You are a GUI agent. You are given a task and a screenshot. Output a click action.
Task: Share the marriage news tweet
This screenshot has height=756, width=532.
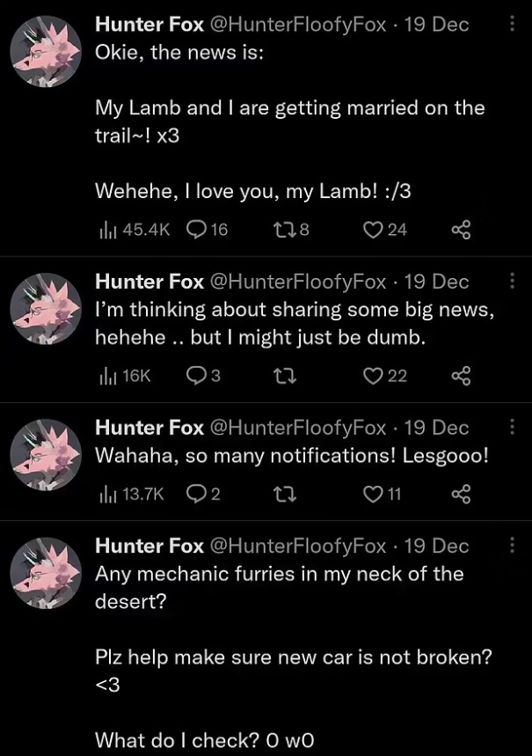click(x=461, y=230)
